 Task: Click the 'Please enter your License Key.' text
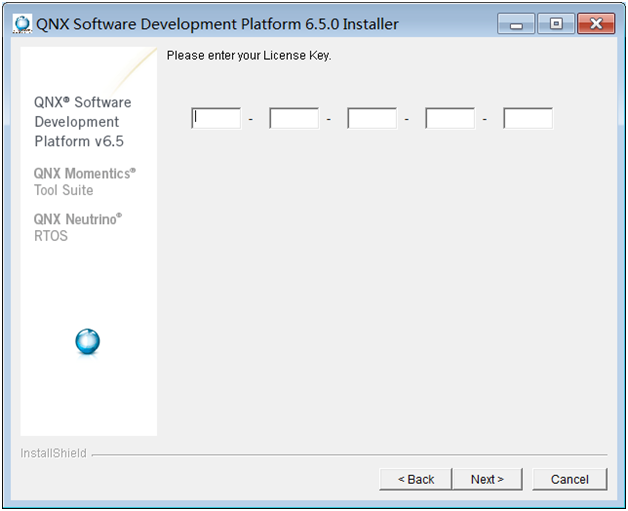249,55
